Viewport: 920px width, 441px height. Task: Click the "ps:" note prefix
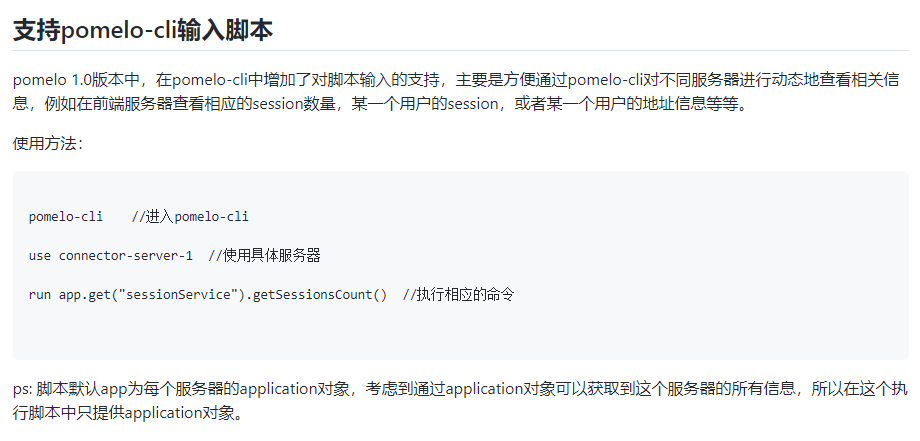23,389
